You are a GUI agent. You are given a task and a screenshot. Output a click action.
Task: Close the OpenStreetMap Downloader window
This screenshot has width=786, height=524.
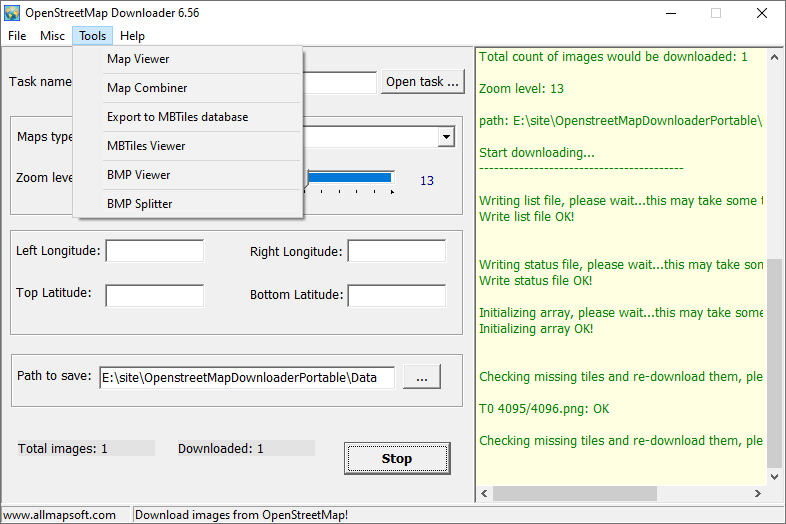pyautogui.click(x=762, y=14)
